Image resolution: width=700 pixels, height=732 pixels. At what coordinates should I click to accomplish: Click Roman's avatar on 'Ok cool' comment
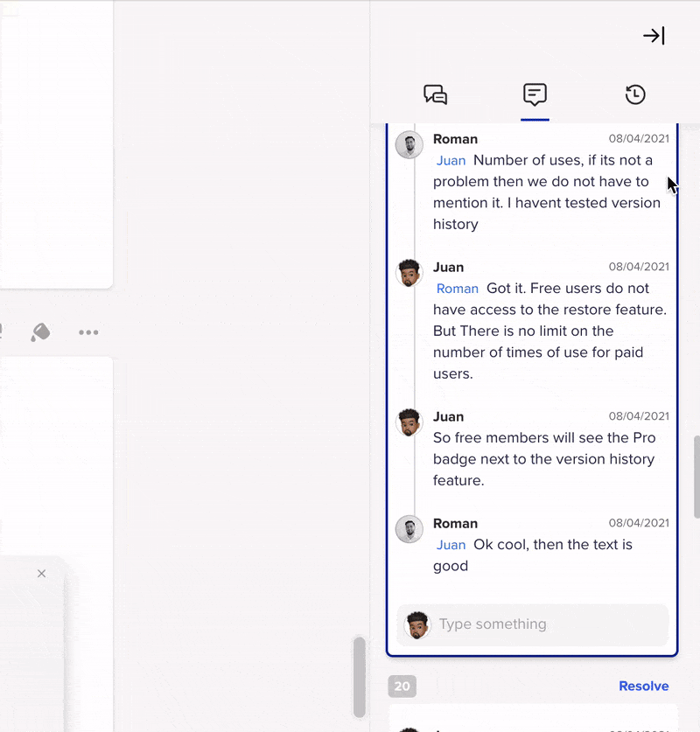[409, 529]
